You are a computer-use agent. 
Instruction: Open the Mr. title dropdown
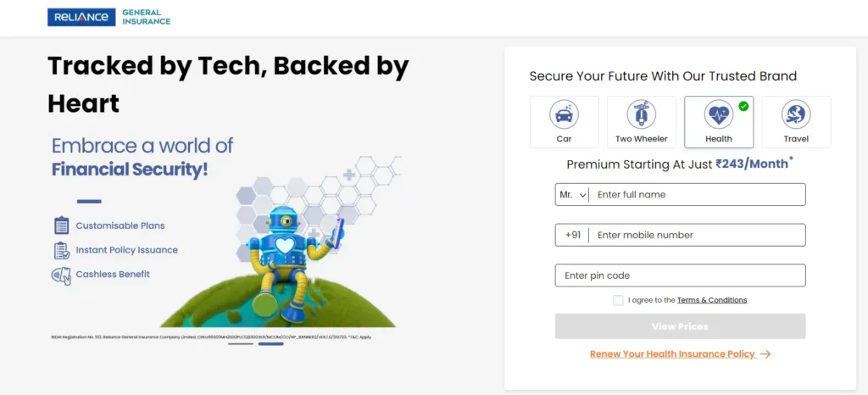tap(572, 195)
